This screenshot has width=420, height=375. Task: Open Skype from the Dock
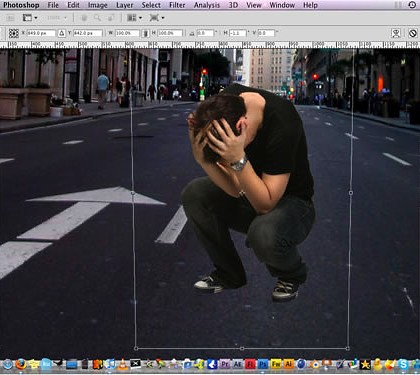click(403, 364)
